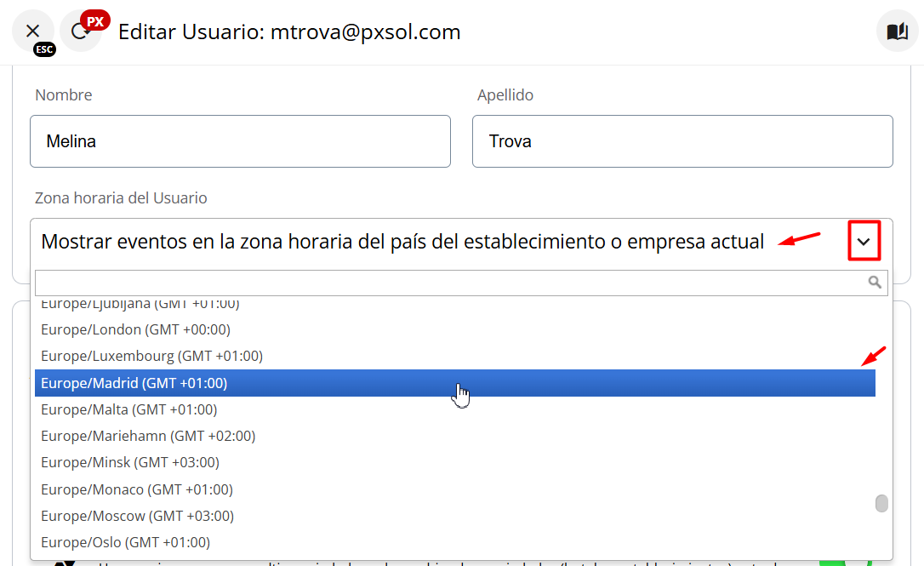Open the help book icon
The width and height of the screenshot is (924, 566).
click(897, 31)
